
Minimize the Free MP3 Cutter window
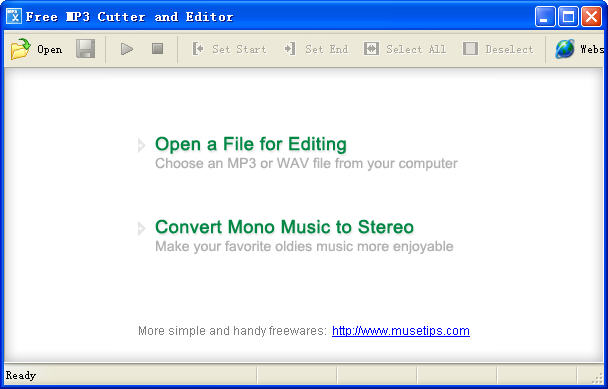[x=545, y=17]
